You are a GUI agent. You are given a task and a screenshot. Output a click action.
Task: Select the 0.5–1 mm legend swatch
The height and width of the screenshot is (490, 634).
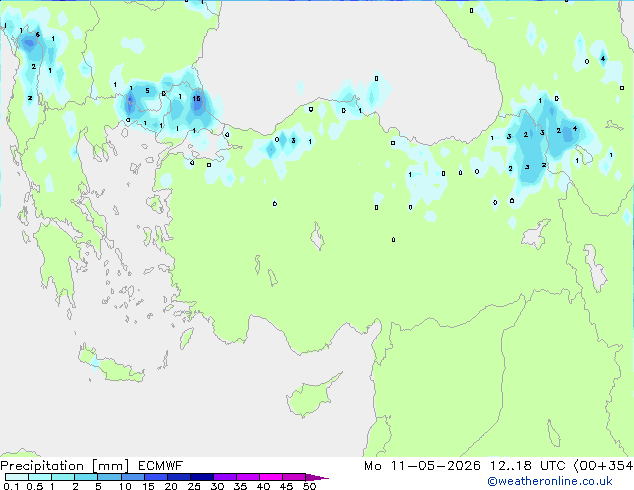pos(40,477)
